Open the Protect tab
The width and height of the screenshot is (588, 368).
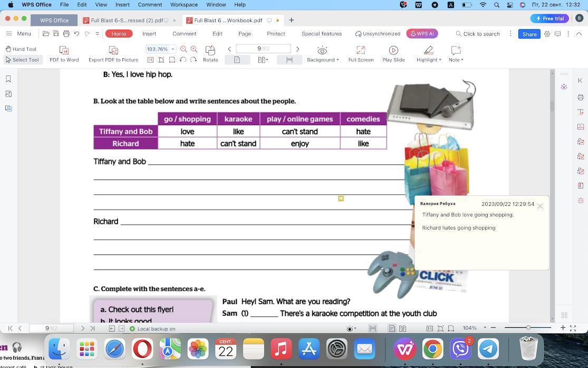(276, 33)
